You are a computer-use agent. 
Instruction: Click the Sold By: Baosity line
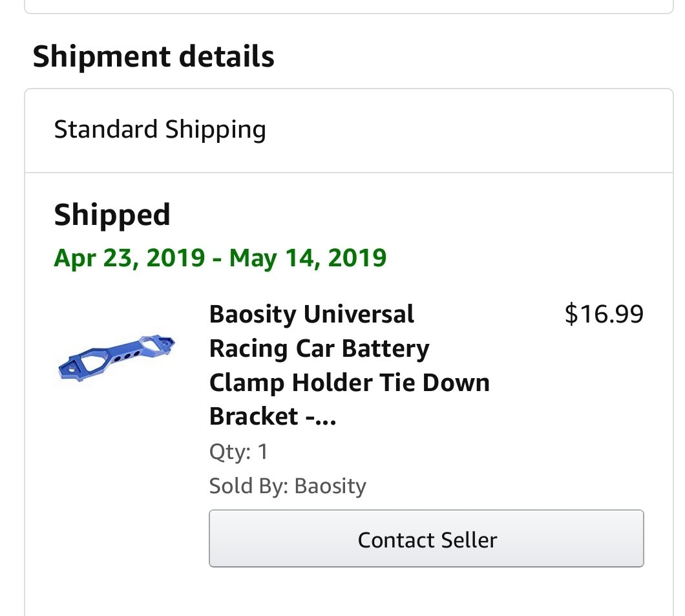pyautogui.click(x=288, y=486)
